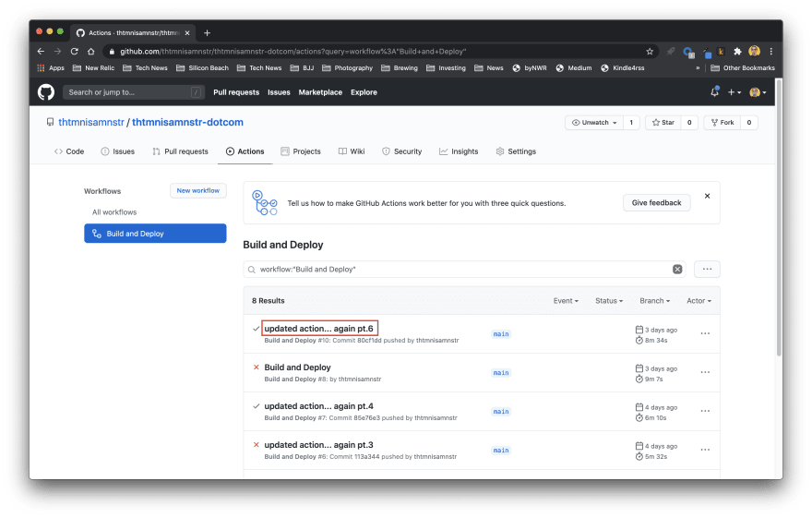The image size is (812, 518).
Task: Bookmark page with the star icon
Action: (650, 51)
